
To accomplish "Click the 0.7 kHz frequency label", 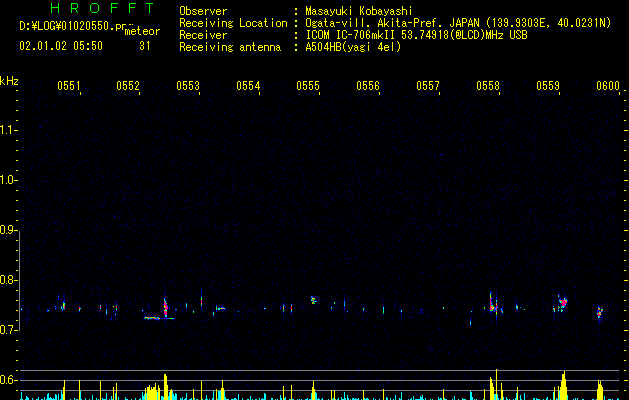I will tap(9, 330).
